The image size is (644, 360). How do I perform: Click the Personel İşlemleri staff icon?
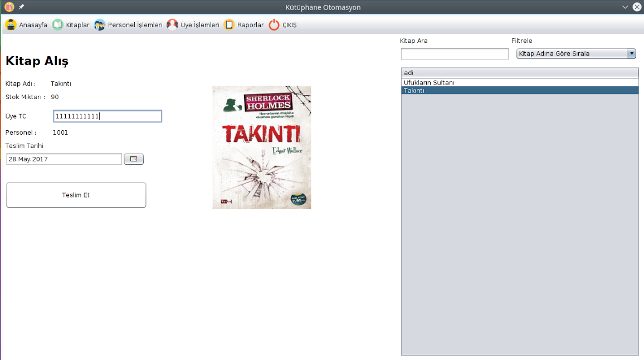[x=99, y=24]
